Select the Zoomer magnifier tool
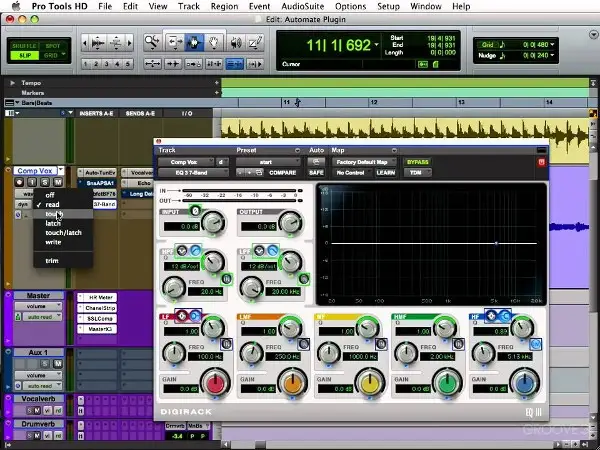 (x=153, y=42)
